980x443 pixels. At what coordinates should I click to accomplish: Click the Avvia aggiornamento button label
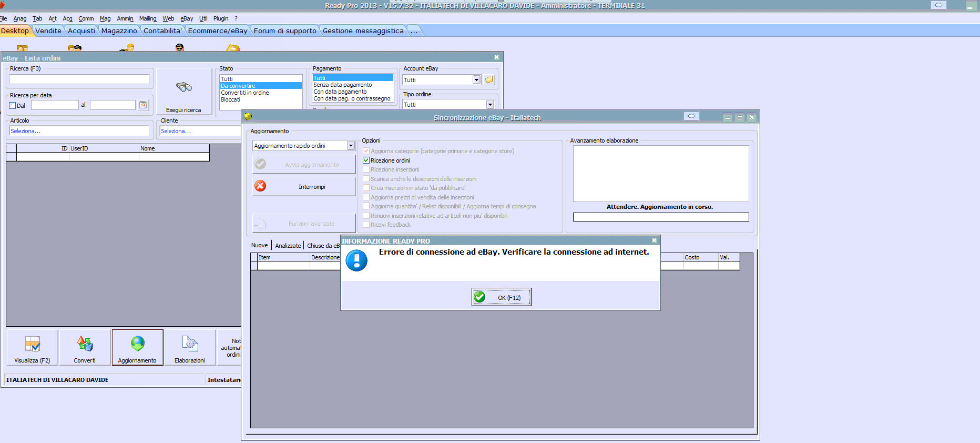(312, 165)
